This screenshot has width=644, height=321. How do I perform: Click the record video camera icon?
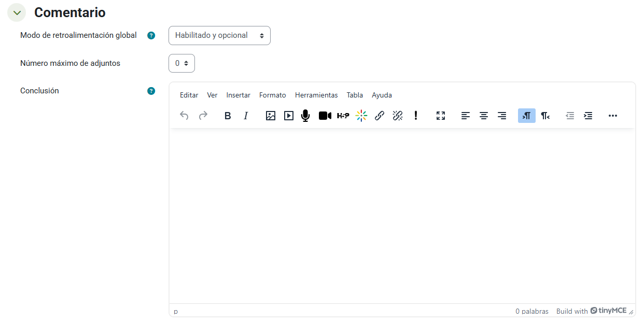click(325, 116)
